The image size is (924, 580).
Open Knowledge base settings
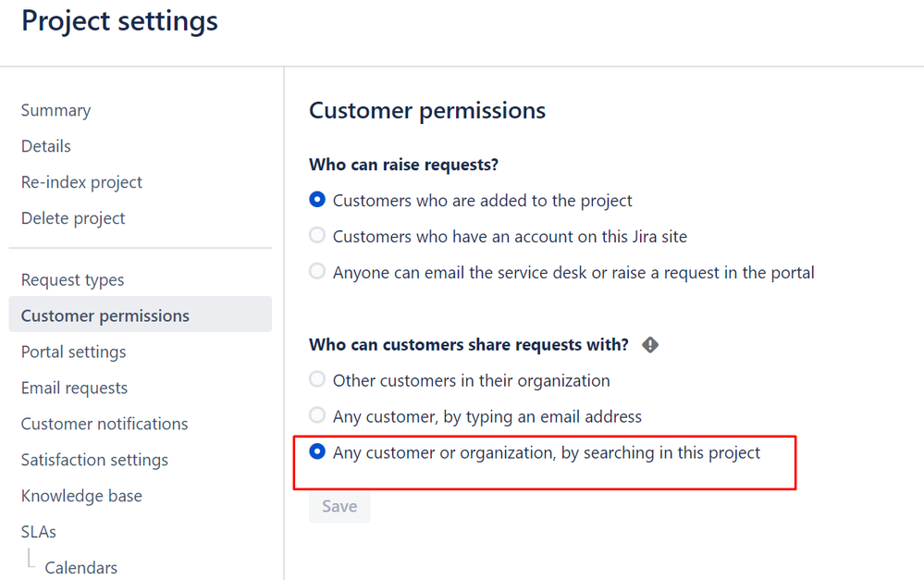click(x=81, y=496)
